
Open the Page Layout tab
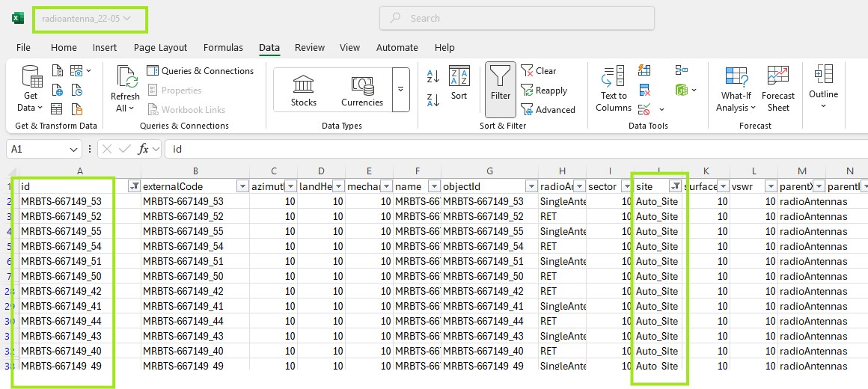[160, 47]
